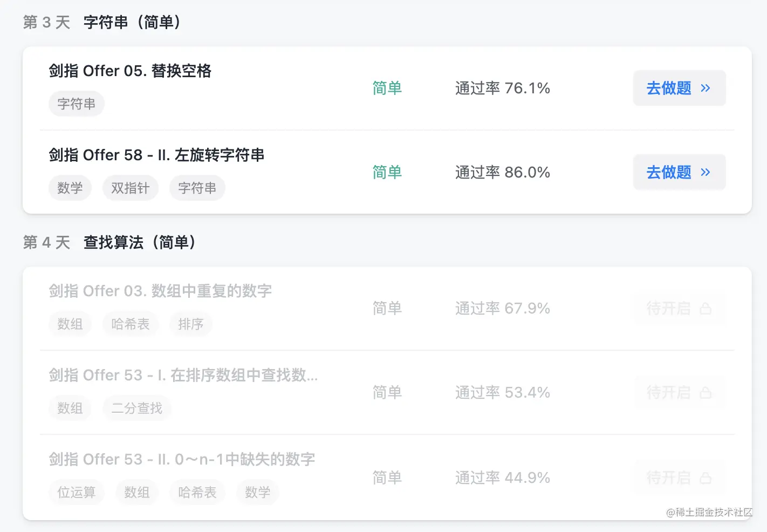Screen dimensions: 767x532
Task: Click lock icon for Offer 03 数组中重复的数字
Action: 706,309
